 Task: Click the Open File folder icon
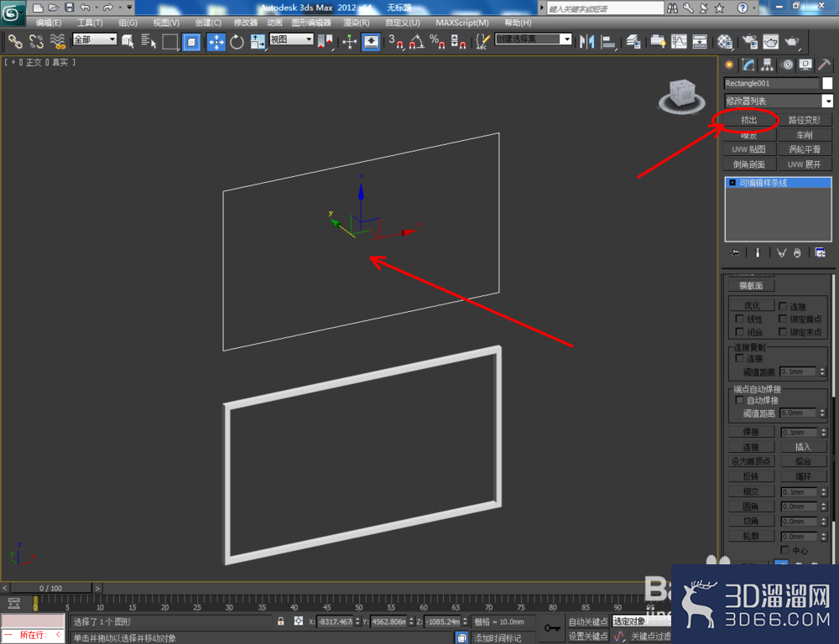click(x=53, y=8)
